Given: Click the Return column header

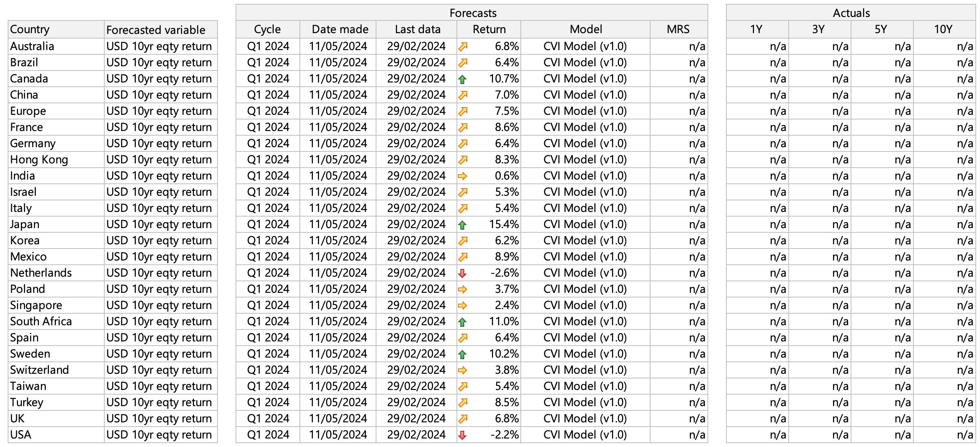Looking at the screenshot, I should [x=489, y=29].
